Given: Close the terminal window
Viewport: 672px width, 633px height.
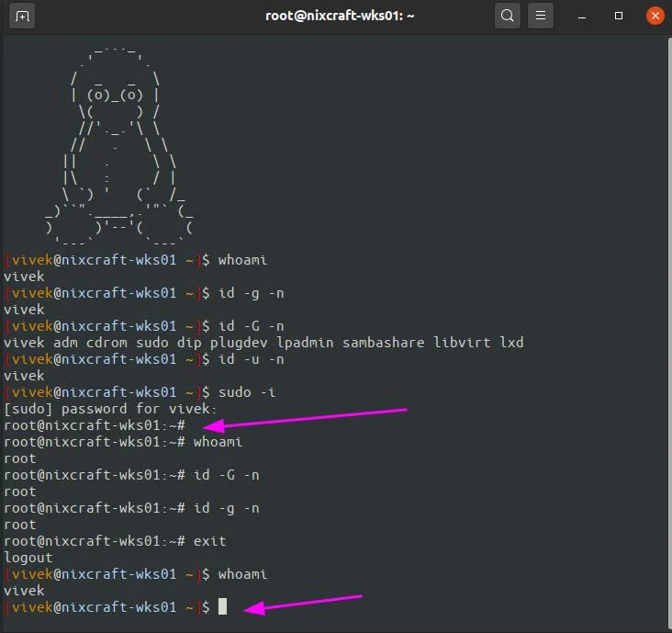Looking at the screenshot, I should 655,16.
